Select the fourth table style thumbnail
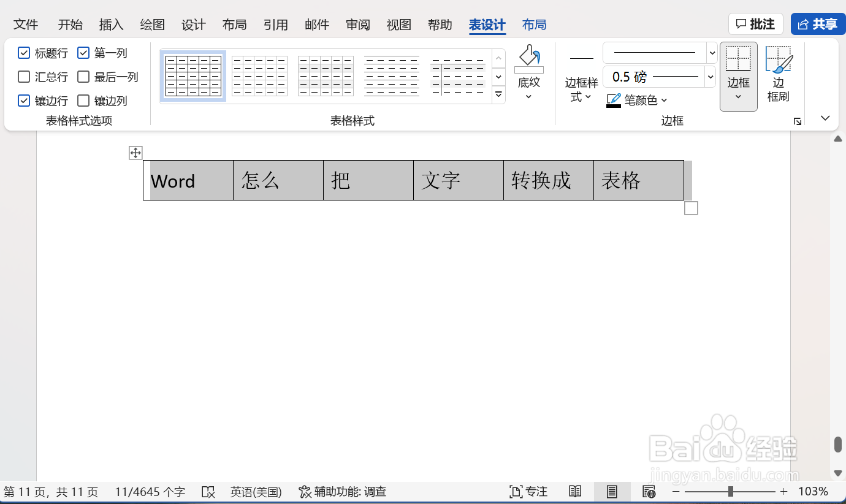Screen dimensions: 846x504 (392, 76)
